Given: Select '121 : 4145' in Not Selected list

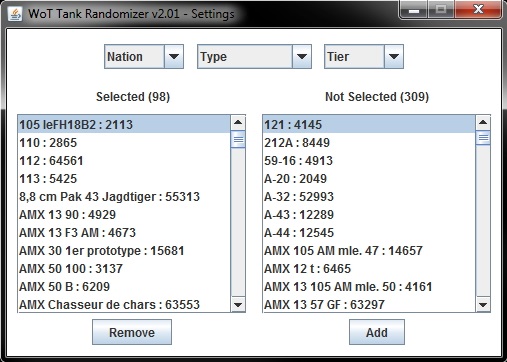Looking at the screenshot, I should pos(369,125).
